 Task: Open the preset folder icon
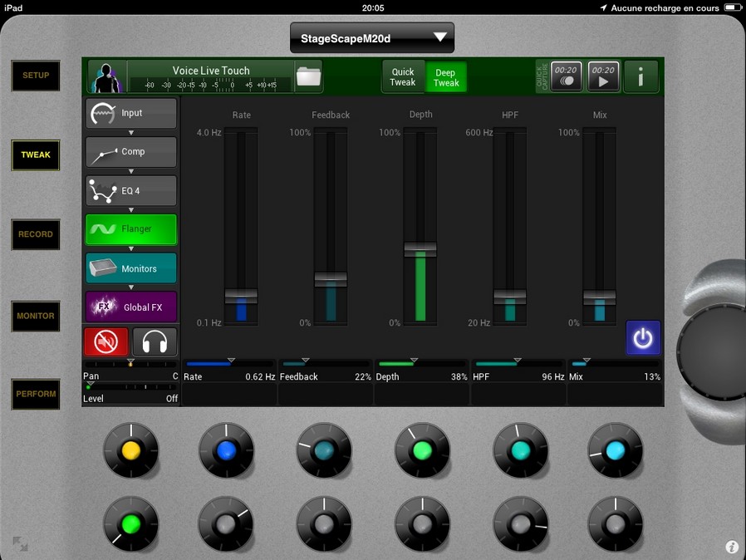tap(308, 76)
